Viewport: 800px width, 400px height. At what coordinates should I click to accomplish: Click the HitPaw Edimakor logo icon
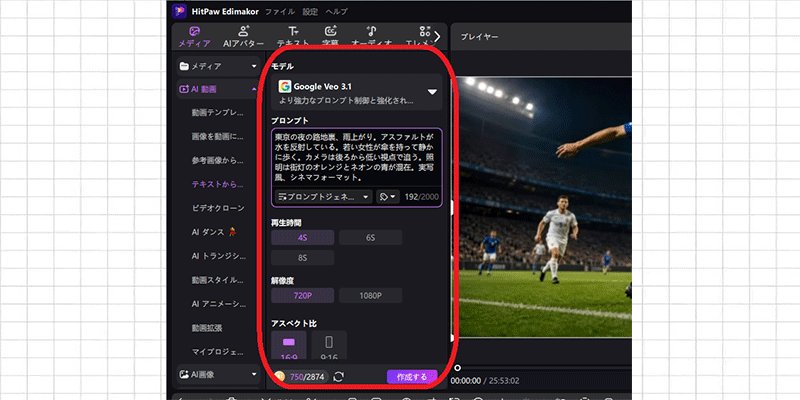coord(180,11)
